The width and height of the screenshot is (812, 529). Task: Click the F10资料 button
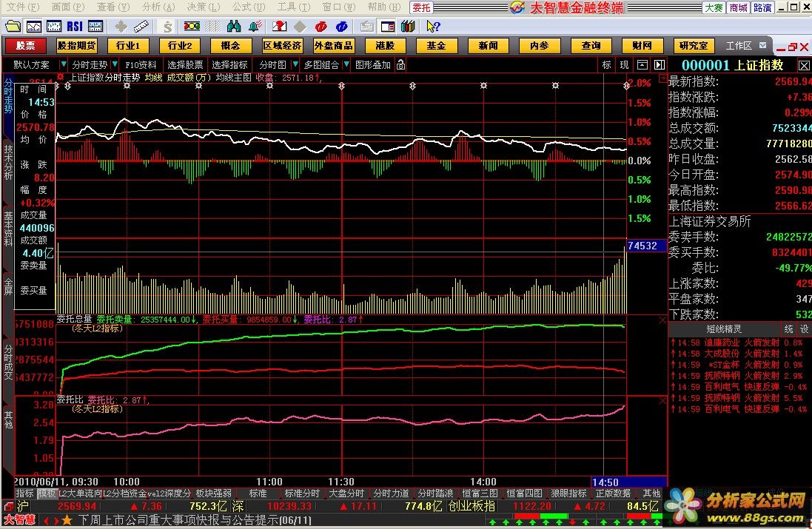(141, 64)
